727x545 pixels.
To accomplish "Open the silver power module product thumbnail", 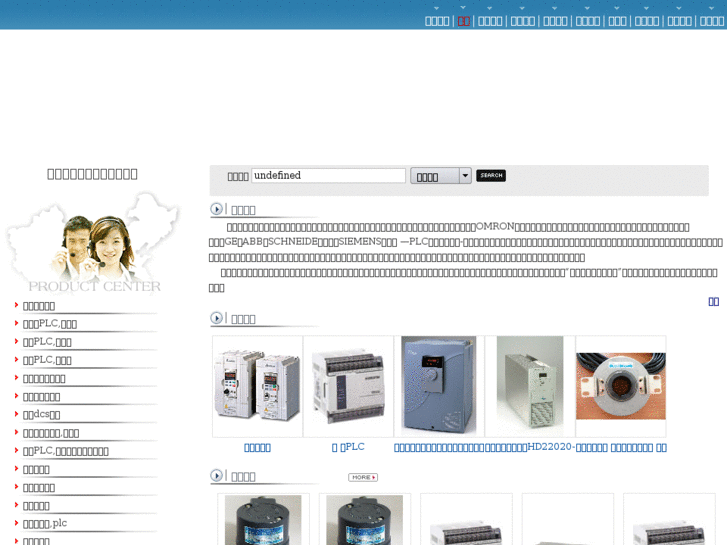I will [x=530, y=386].
